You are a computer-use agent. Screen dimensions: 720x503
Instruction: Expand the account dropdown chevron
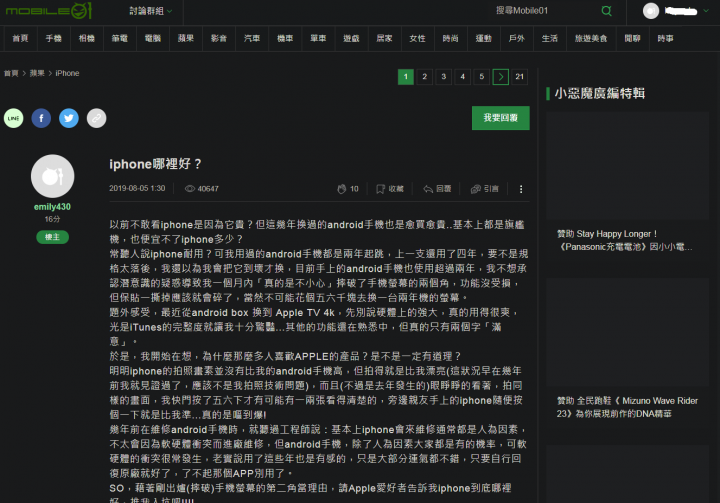point(706,11)
